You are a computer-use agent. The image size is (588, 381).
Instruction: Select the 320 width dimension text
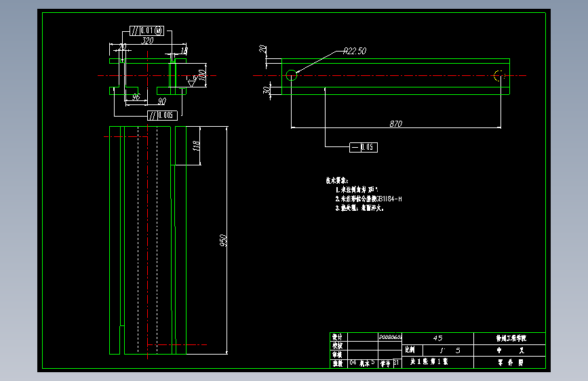pos(147,41)
